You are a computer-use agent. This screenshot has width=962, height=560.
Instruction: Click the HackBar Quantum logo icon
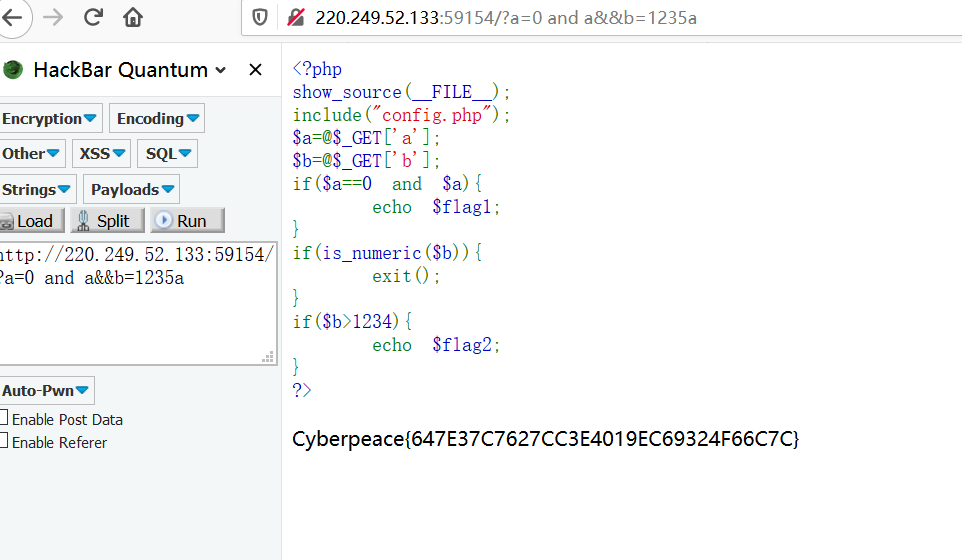[13, 70]
